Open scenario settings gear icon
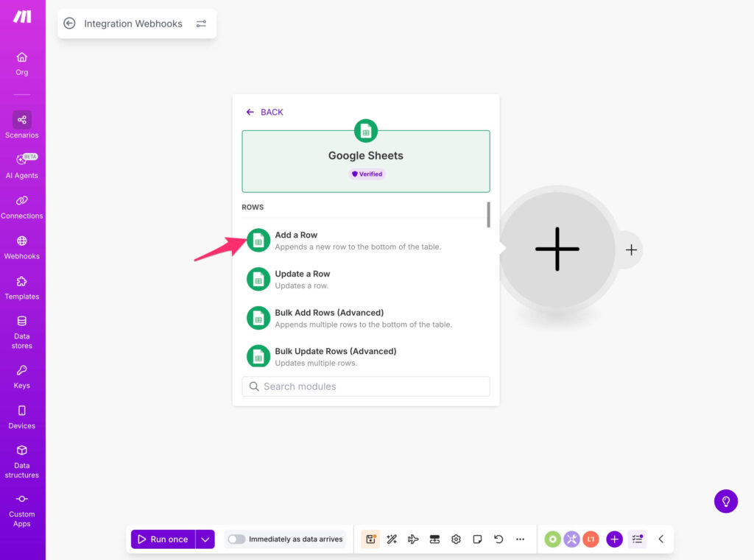The width and height of the screenshot is (754, 560). tap(456, 539)
